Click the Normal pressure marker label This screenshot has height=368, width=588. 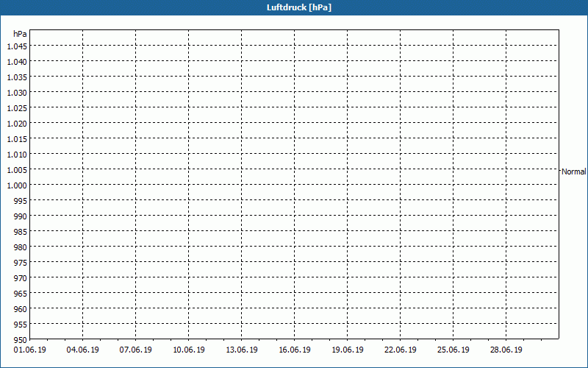[x=574, y=171]
